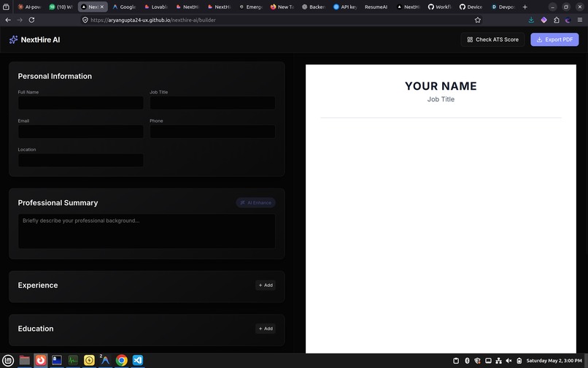
Task: Open the browser hamburger menu
Action: [x=580, y=20]
